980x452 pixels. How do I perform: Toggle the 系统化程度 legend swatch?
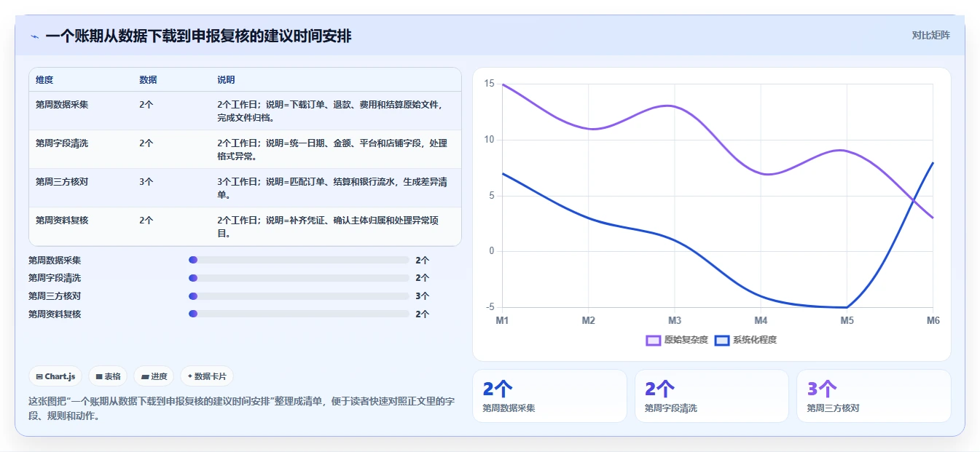721,340
